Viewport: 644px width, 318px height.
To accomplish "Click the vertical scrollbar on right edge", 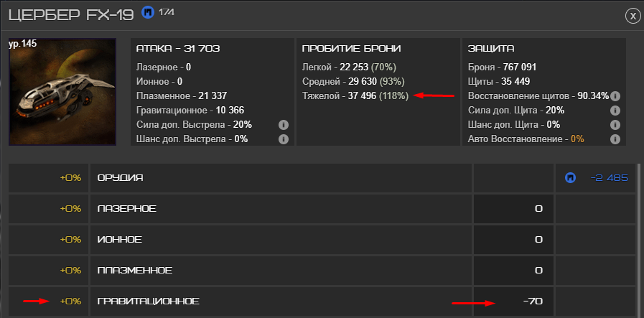I will pyautogui.click(x=638, y=240).
